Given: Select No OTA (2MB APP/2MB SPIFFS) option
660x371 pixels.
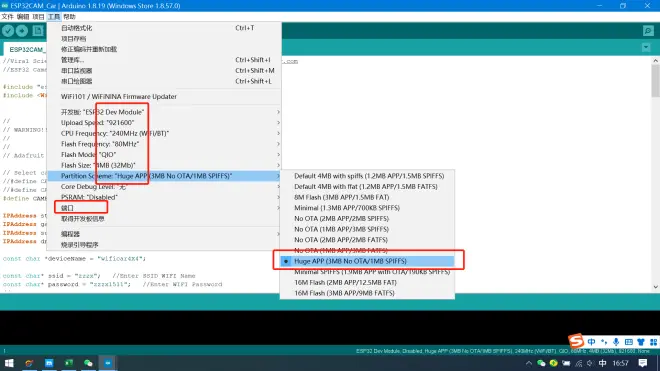Looking at the screenshot, I should (367, 219).
